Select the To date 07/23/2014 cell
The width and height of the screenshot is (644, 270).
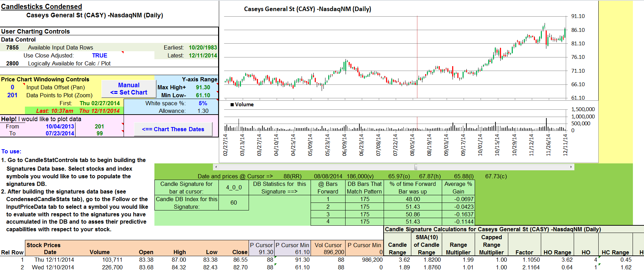[x=60, y=133]
